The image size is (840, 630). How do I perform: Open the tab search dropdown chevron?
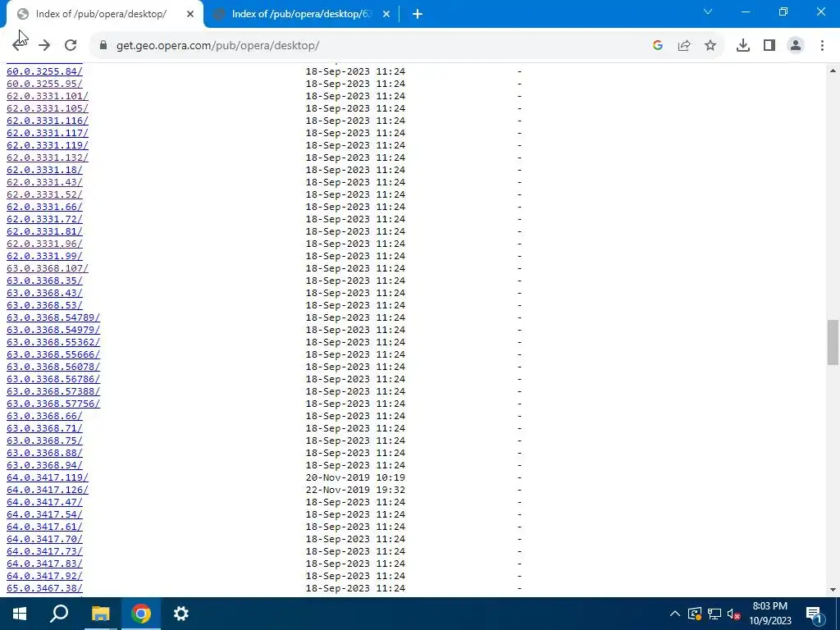[x=708, y=11]
